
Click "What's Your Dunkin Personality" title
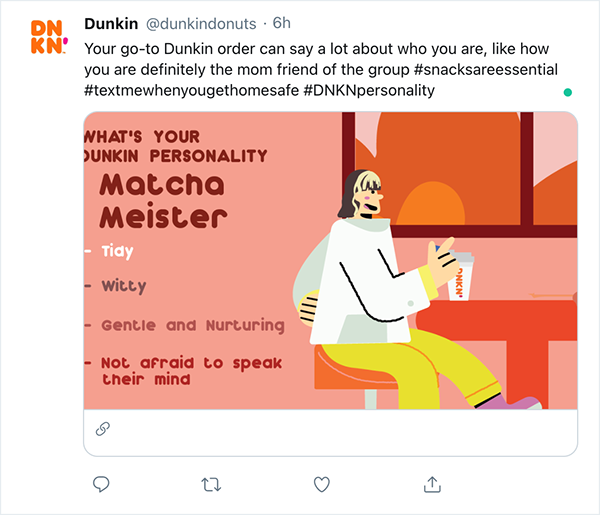point(176,147)
